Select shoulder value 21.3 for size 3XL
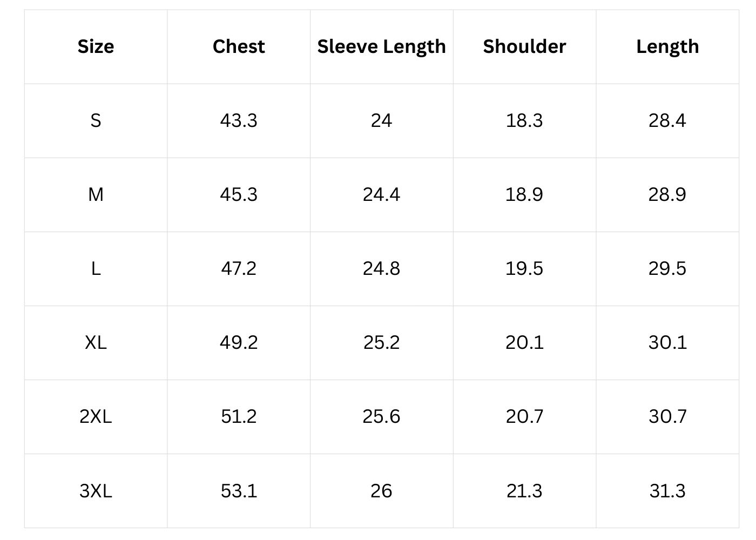756x540 pixels. point(524,491)
